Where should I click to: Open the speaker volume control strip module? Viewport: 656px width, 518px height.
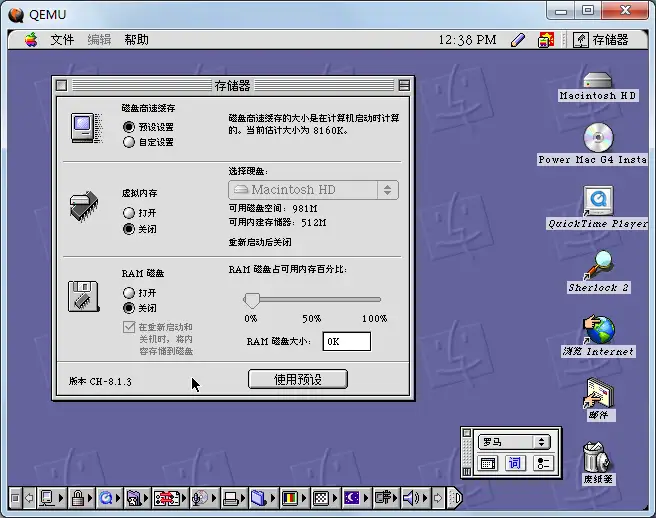[411, 498]
